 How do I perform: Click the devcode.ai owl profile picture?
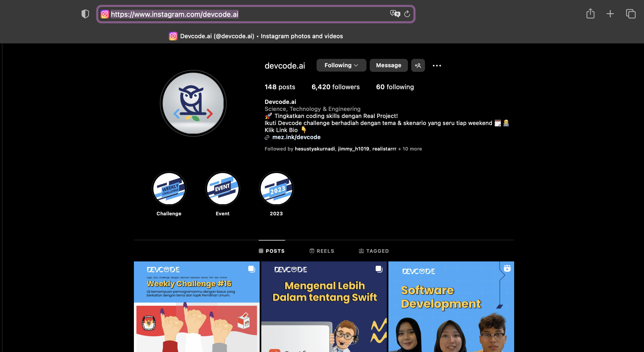(x=193, y=103)
